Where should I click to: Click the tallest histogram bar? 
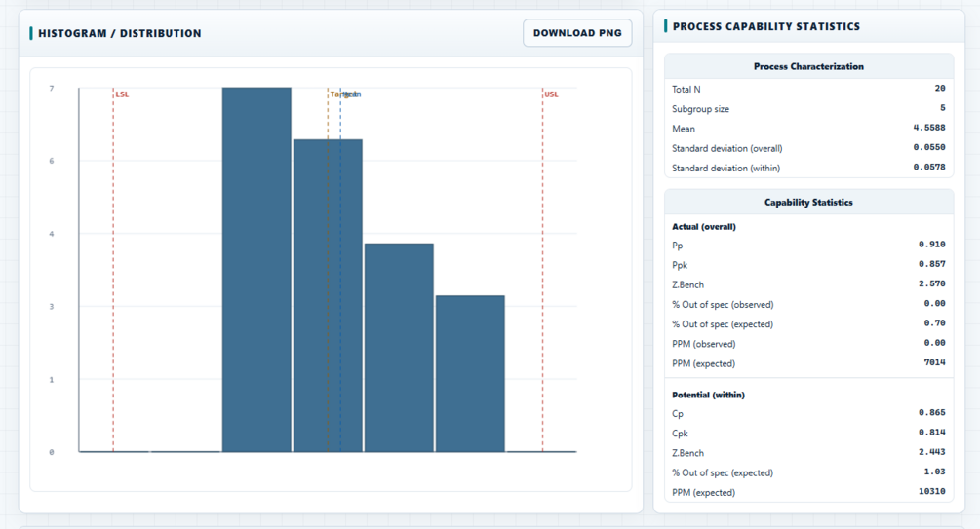pyautogui.click(x=256, y=269)
